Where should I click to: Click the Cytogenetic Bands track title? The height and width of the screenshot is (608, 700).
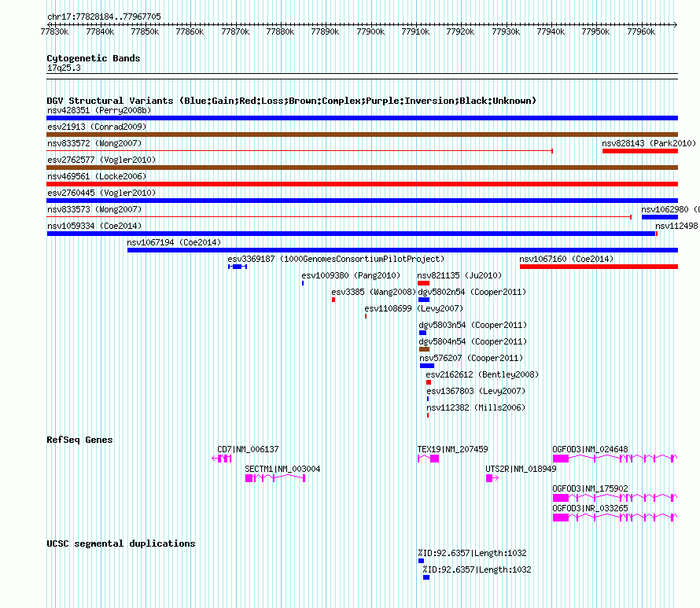point(94,58)
